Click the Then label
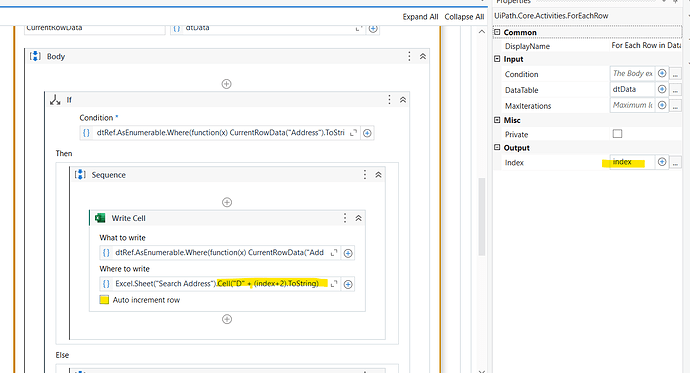The image size is (690, 373). 64,154
